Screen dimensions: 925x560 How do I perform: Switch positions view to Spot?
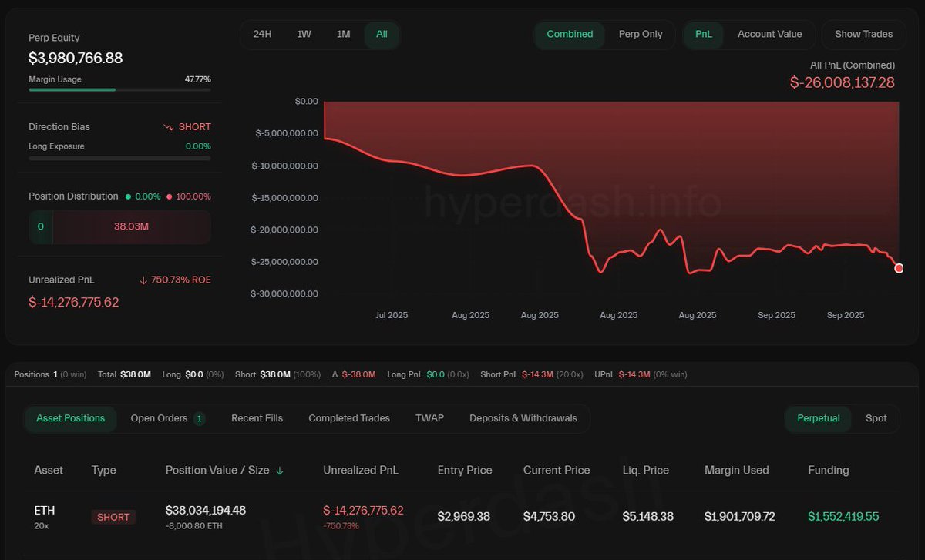876,418
